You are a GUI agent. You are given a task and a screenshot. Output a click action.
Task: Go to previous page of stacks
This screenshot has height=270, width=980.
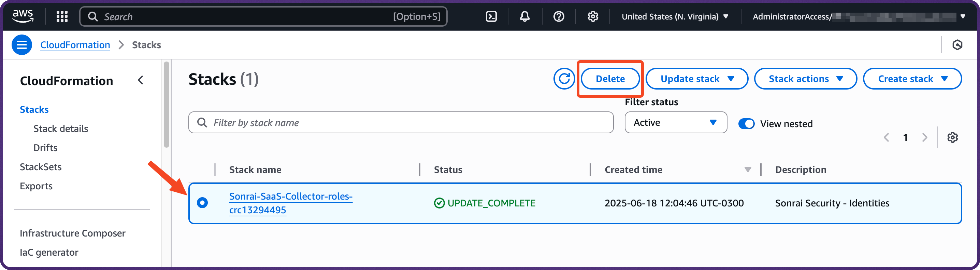click(887, 137)
